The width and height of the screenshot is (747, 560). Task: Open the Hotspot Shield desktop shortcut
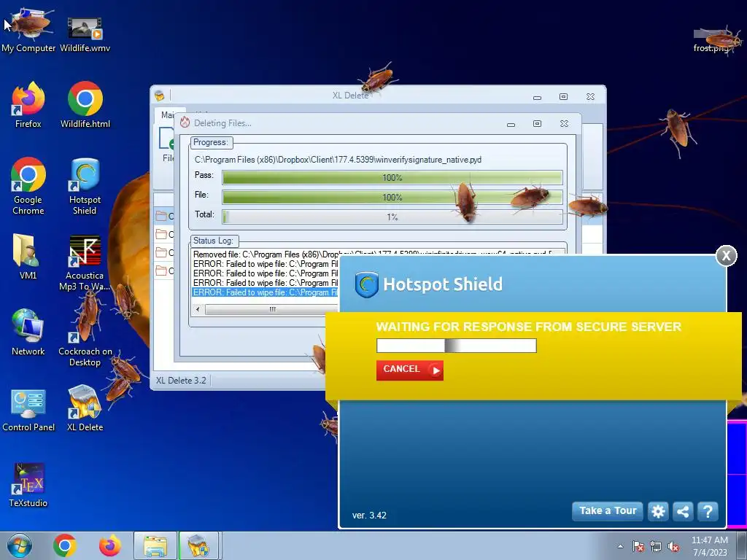85,186
